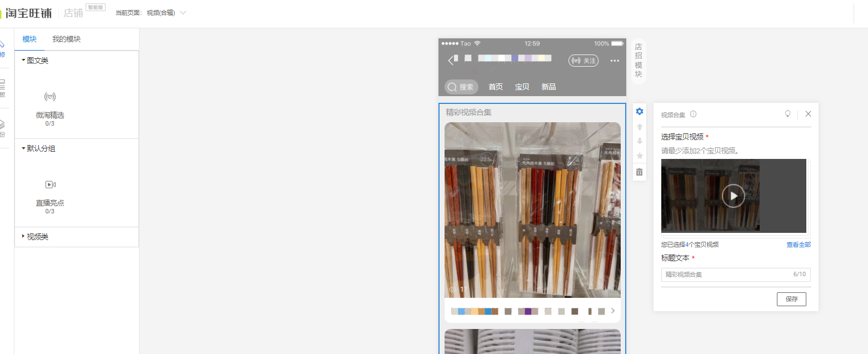Click the 关注 follow button in preview
This screenshot has height=354, width=868.
pyautogui.click(x=583, y=61)
